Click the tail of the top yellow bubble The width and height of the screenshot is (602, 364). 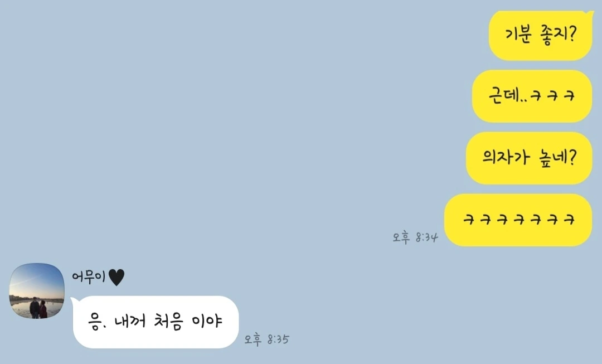point(590,14)
